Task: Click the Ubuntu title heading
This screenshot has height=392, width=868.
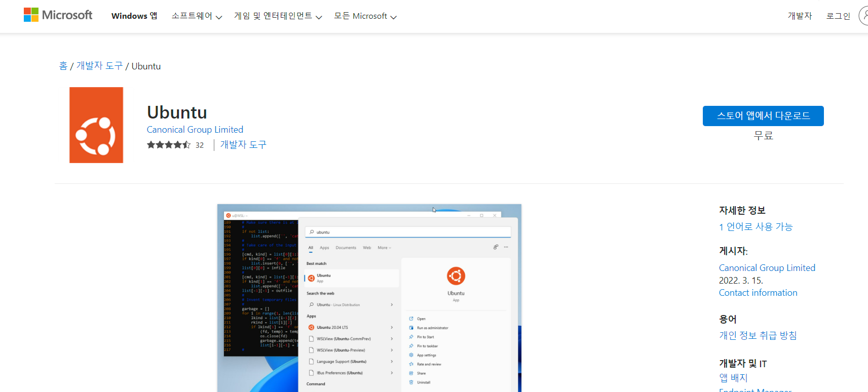Action: (x=177, y=112)
